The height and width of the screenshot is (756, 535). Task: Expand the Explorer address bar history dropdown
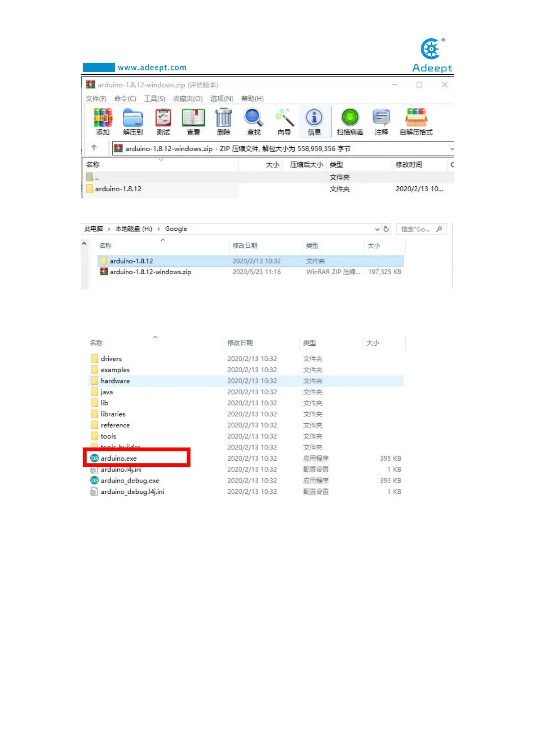377,229
